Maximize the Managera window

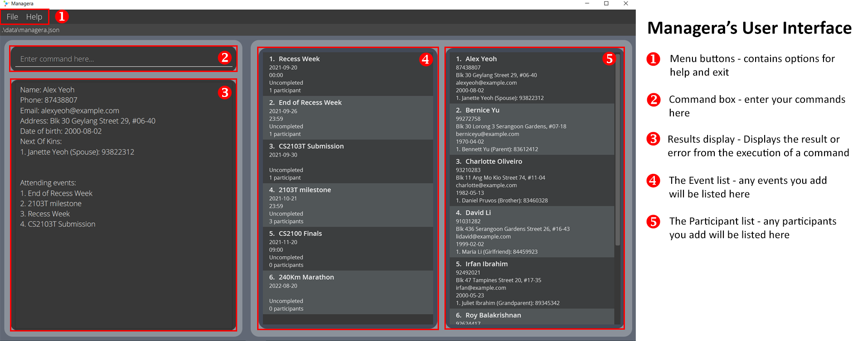click(x=606, y=4)
